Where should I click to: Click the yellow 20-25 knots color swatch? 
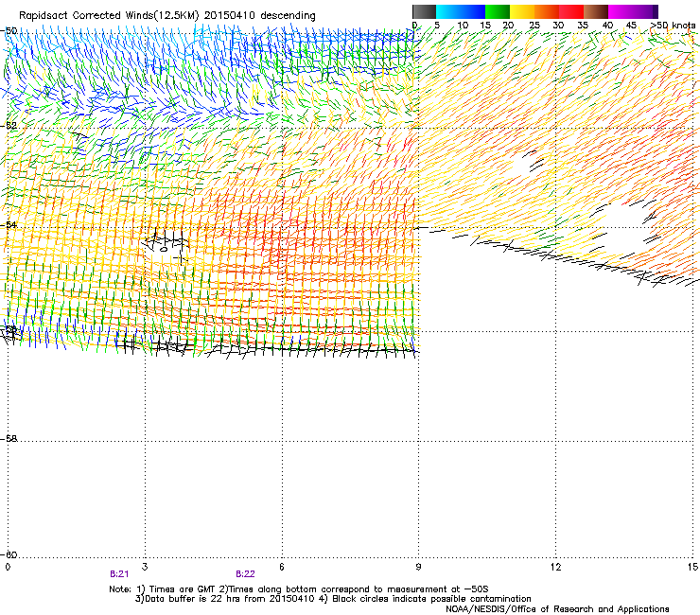click(x=522, y=11)
